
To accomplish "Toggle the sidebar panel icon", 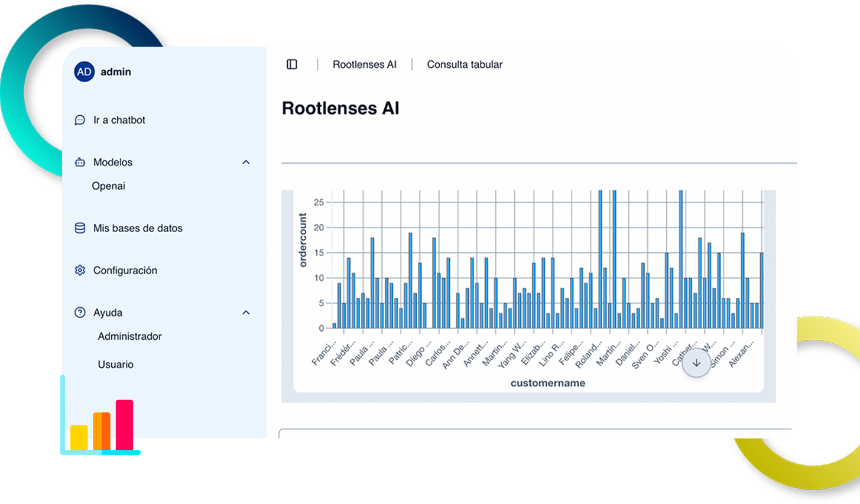I will (292, 64).
